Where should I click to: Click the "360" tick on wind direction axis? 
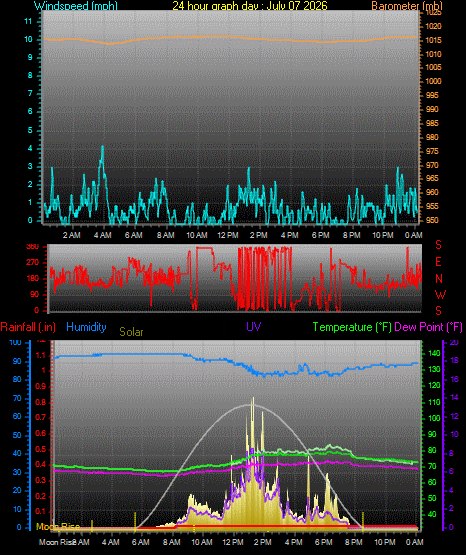tap(33, 247)
